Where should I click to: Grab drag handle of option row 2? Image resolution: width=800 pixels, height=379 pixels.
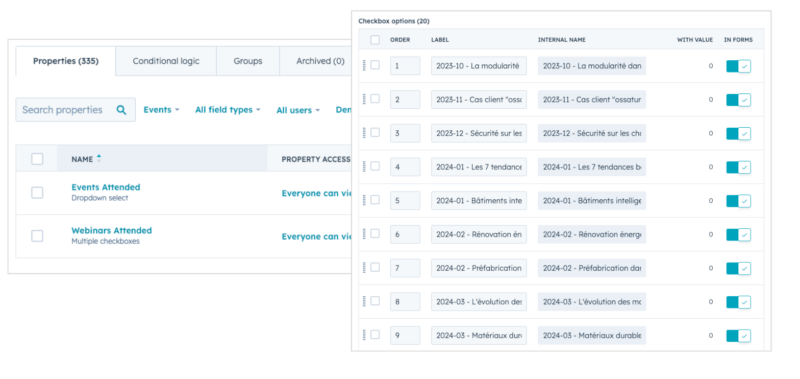pyautogui.click(x=364, y=99)
